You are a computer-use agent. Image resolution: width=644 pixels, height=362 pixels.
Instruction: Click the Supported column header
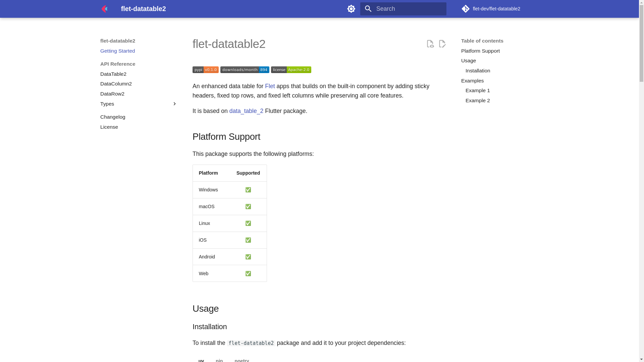(248, 173)
